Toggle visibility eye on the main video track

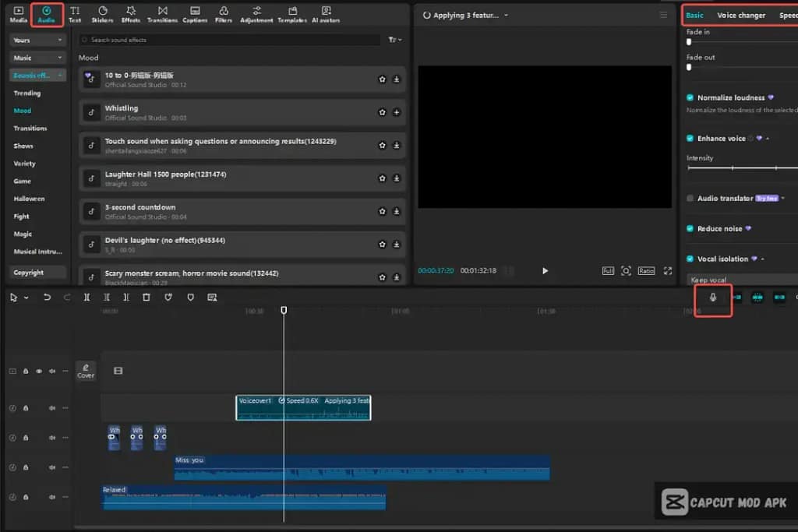point(39,372)
